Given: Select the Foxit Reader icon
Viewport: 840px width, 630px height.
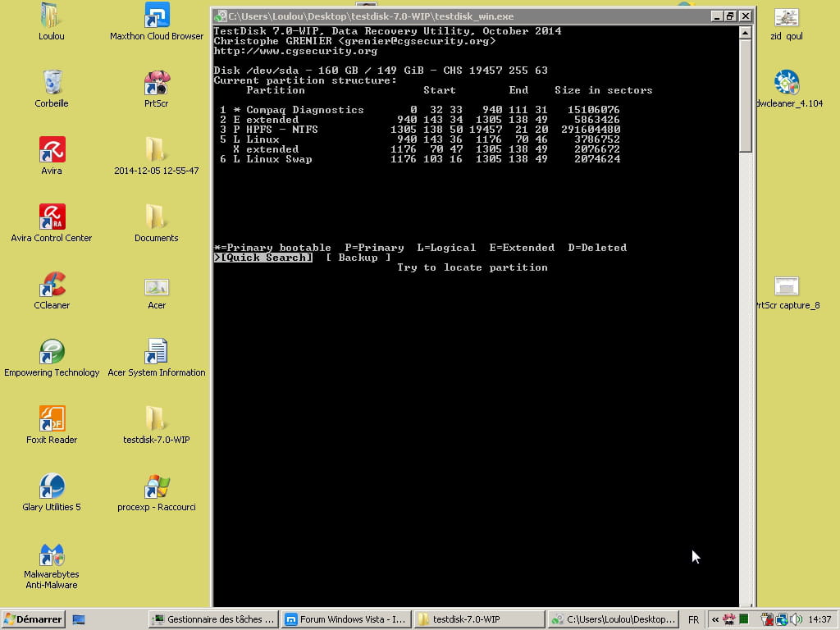Looking at the screenshot, I should tap(52, 425).
